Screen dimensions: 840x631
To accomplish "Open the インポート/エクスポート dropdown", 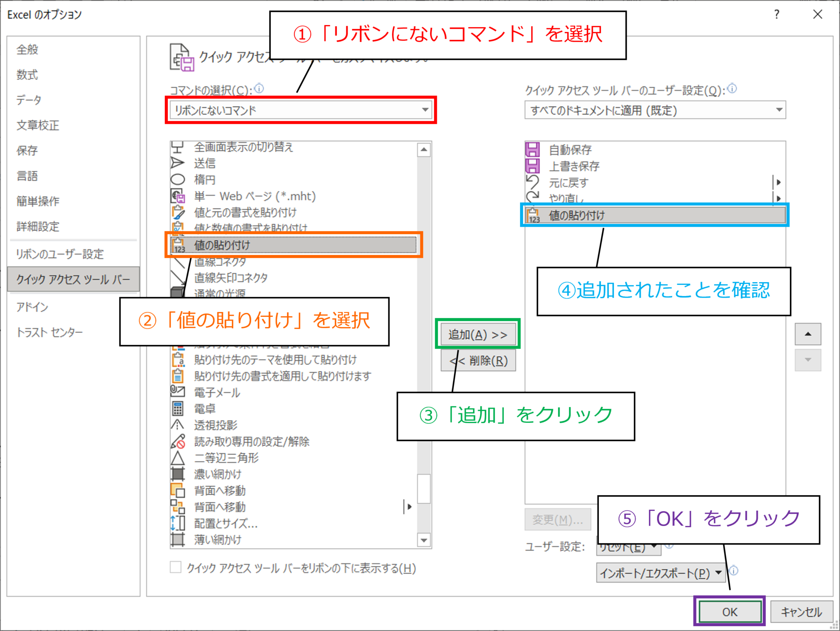I will click(660, 573).
